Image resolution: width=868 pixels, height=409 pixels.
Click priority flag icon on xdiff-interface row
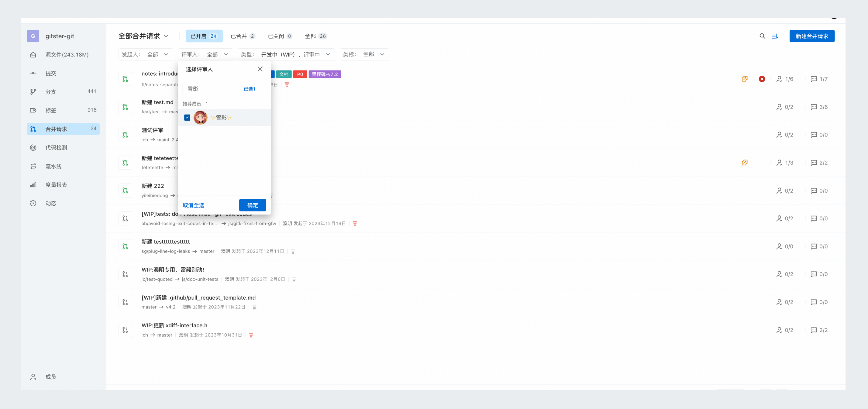pyautogui.click(x=251, y=335)
